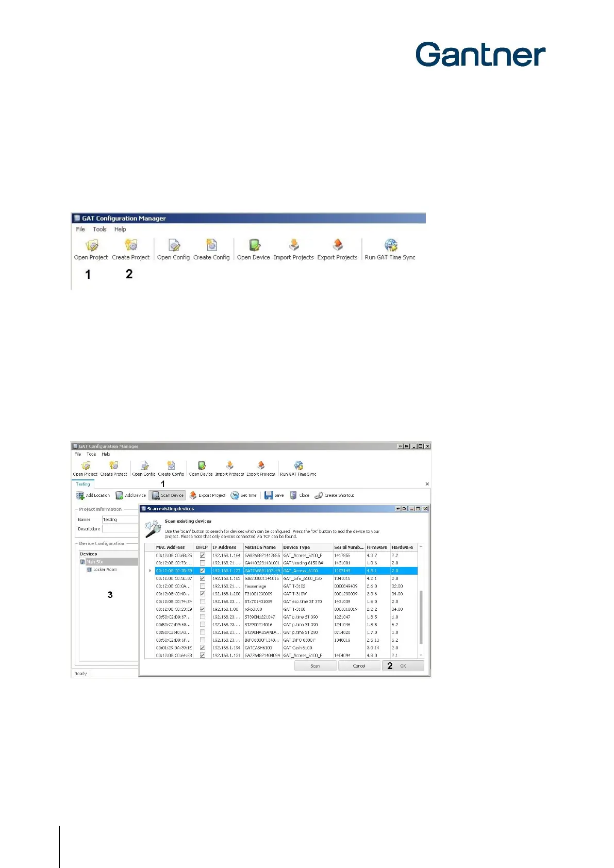614x868 pixels.
Task: Toggle DHCP checkbox for highlighted 192.168.1.127 row
Action: [202, 571]
